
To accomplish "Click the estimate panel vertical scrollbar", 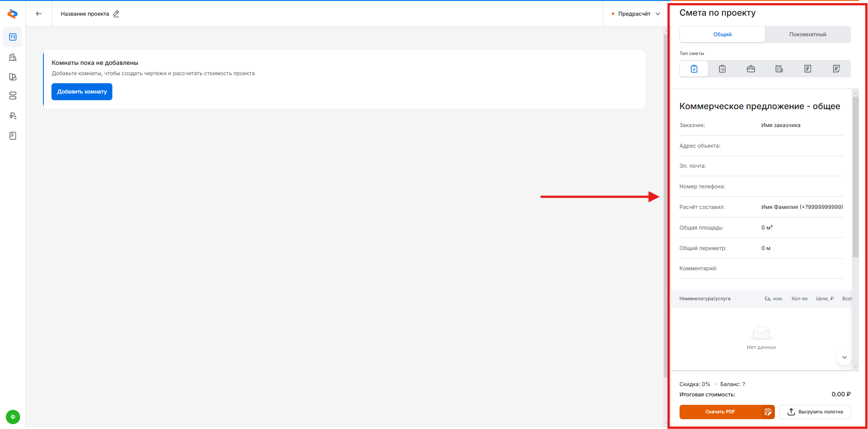I will (x=855, y=179).
